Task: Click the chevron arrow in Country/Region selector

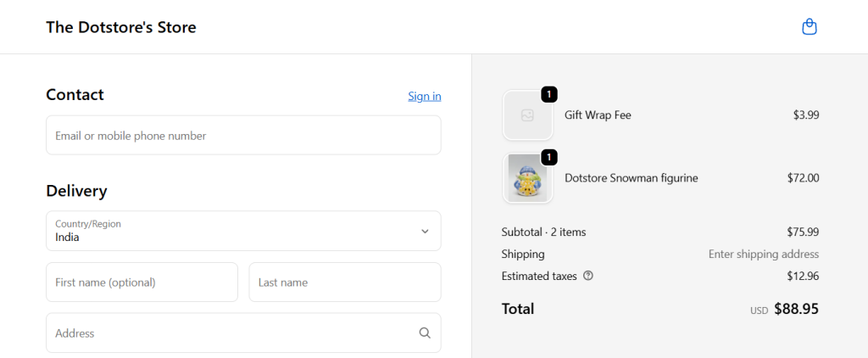Action: click(x=425, y=232)
